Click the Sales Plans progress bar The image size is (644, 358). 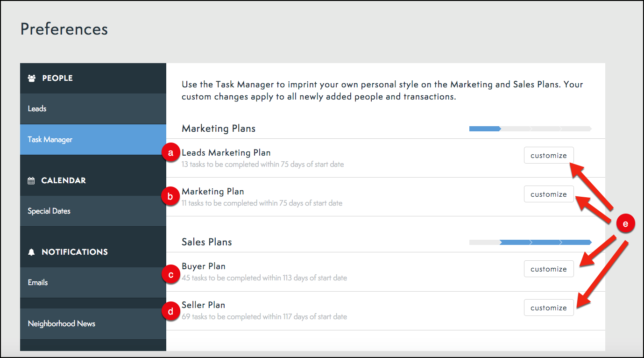pyautogui.click(x=530, y=243)
